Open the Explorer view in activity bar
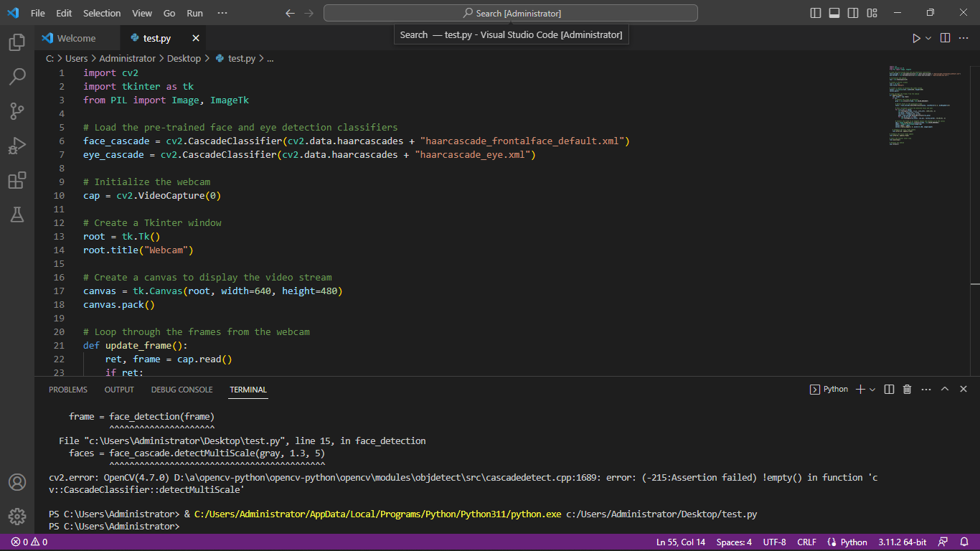The image size is (980, 551). click(17, 42)
